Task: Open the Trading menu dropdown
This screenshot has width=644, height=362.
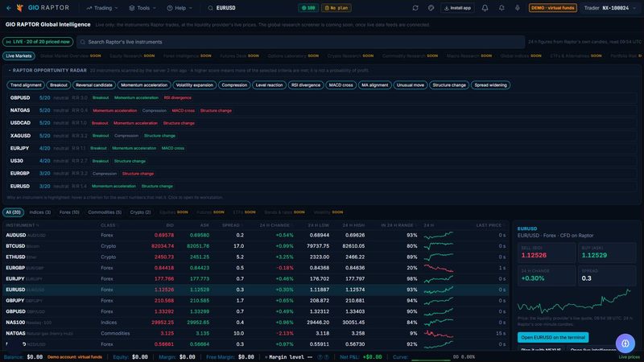Action: pyautogui.click(x=102, y=8)
